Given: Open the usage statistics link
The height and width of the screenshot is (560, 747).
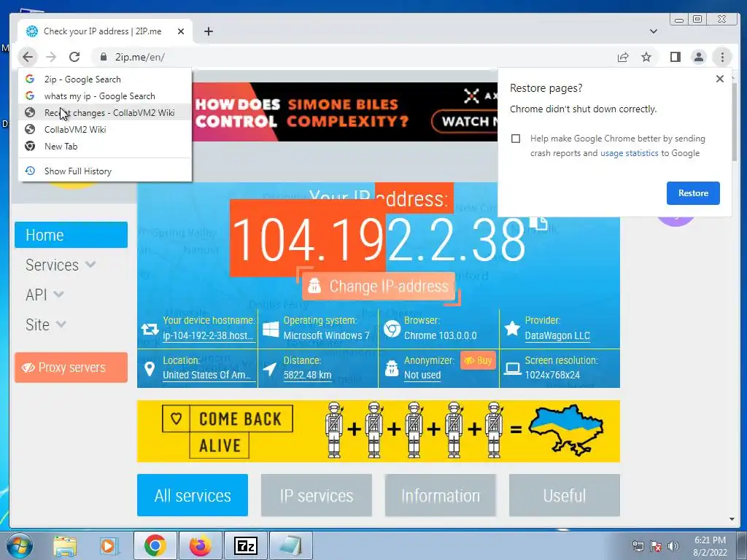Looking at the screenshot, I should pos(629,153).
